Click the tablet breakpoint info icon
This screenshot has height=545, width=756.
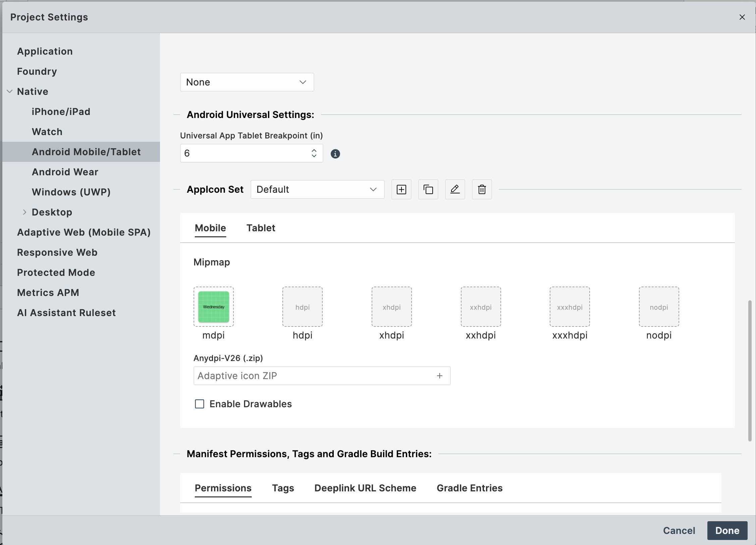(335, 154)
